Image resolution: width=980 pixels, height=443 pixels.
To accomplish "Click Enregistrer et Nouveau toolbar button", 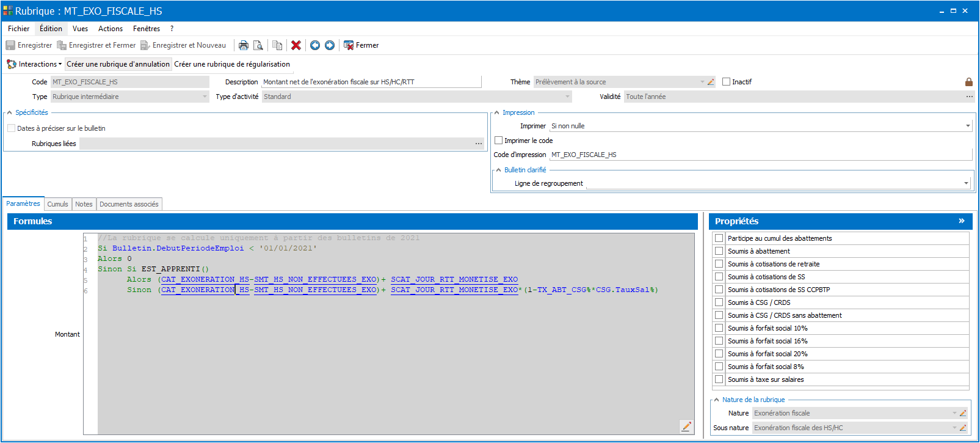I will (183, 45).
